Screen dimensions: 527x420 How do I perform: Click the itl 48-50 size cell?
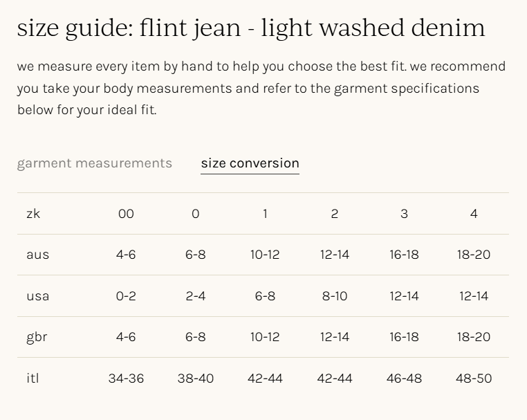point(474,378)
